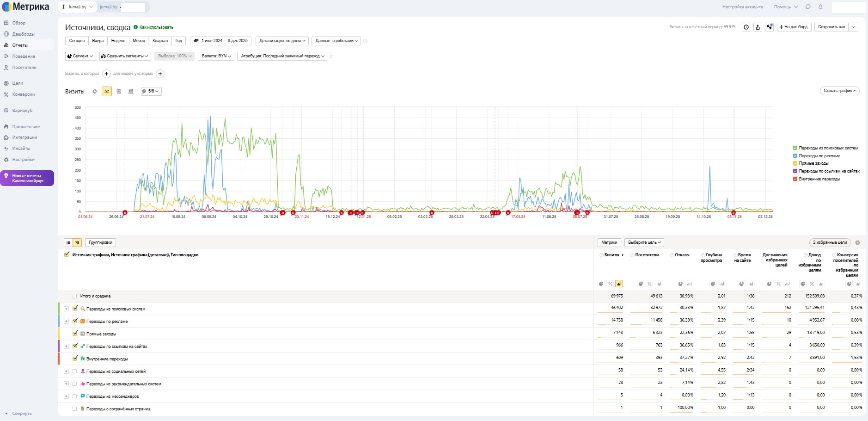868x421 pixels.
Task: Expand Переходы из социальных сетей row
Action: 66,371
